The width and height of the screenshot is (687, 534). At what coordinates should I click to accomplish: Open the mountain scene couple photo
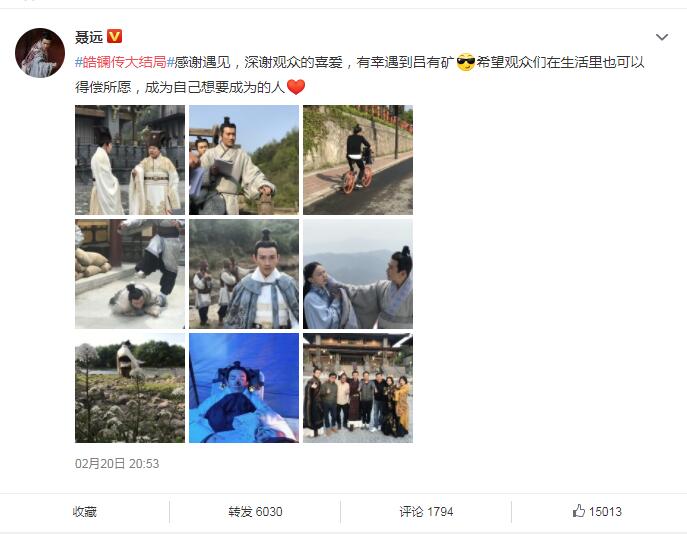[x=358, y=274]
